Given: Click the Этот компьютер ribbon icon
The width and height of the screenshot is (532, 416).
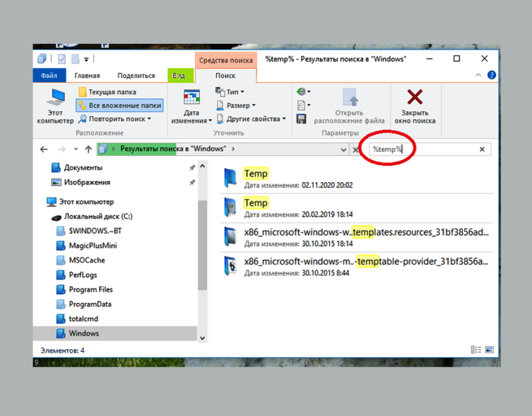Looking at the screenshot, I should tap(55, 106).
